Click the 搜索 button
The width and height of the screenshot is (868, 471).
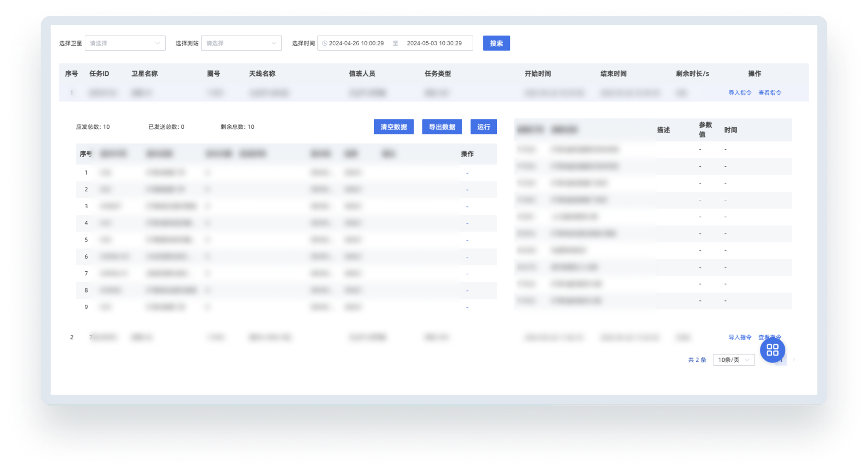(x=496, y=43)
